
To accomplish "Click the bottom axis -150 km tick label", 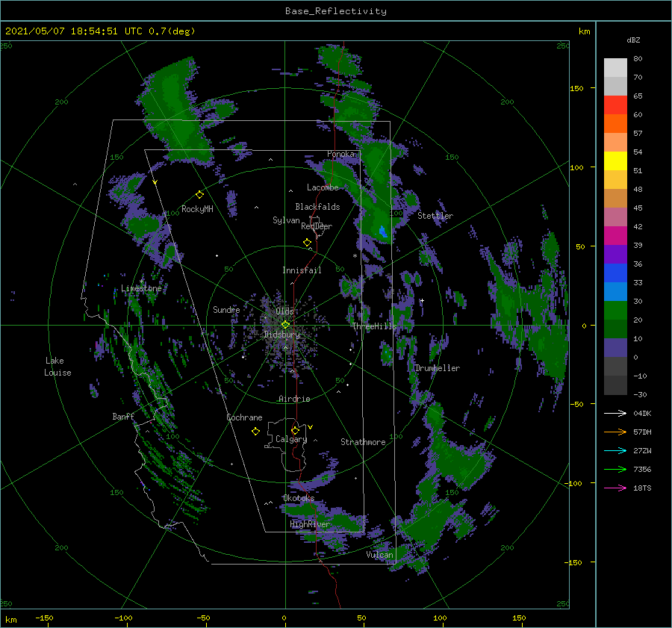I will tap(44, 618).
